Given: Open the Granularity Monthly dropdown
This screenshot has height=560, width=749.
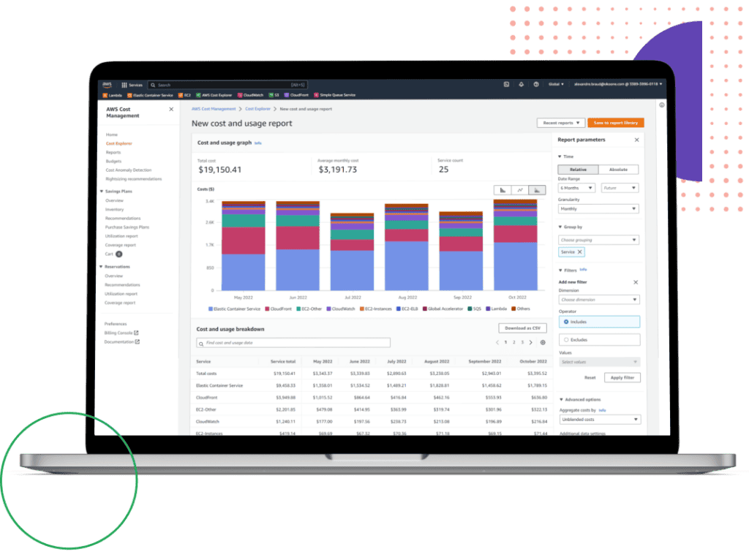Looking at the screenshot, I should click(598, 208).
